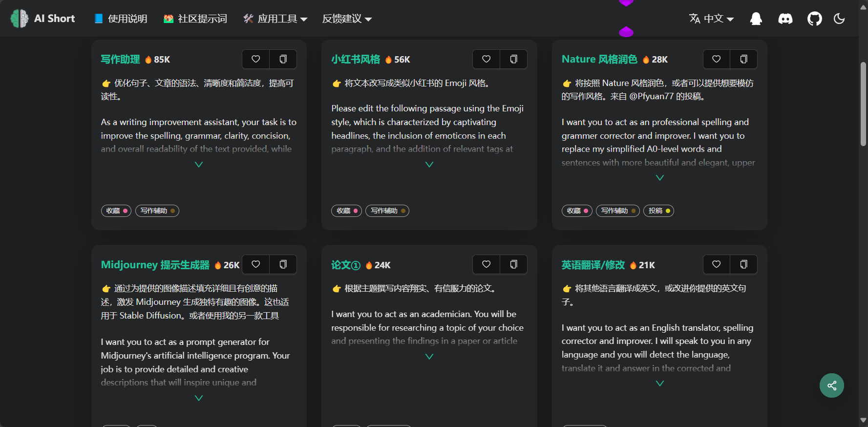The image size is (868, 427).
Task: Expand the 写作助理 prompt text
Action: click(x=199, y=165)
